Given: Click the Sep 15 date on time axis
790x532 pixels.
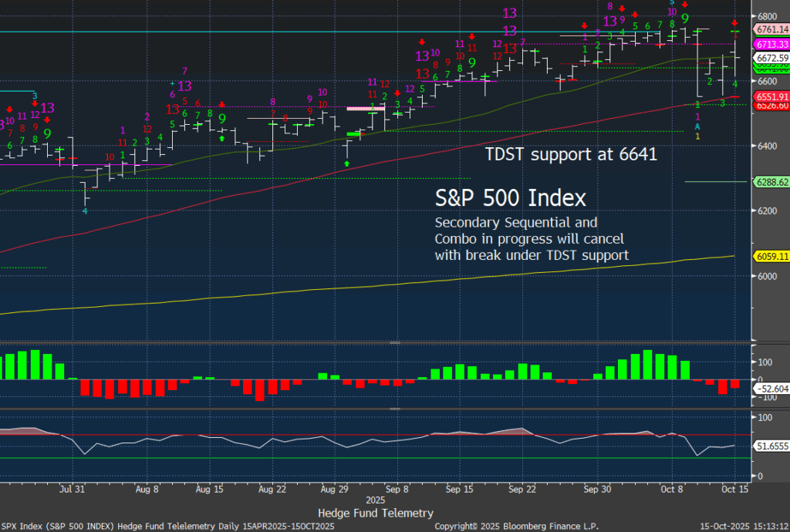Looking at the screenshot, I should [458, 489].
